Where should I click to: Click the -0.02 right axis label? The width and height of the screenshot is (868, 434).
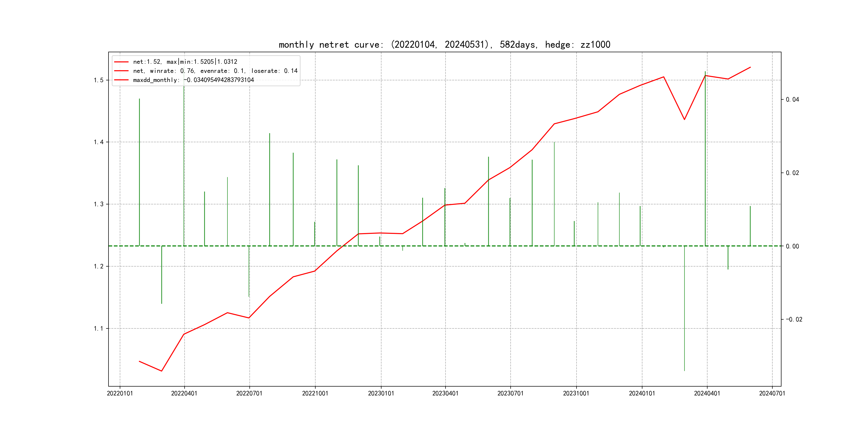tap(794, 319)
